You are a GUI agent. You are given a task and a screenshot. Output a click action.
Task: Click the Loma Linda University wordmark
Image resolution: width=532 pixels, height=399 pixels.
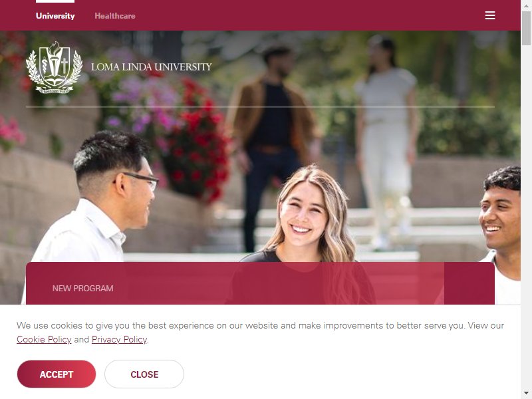point(152,67)
